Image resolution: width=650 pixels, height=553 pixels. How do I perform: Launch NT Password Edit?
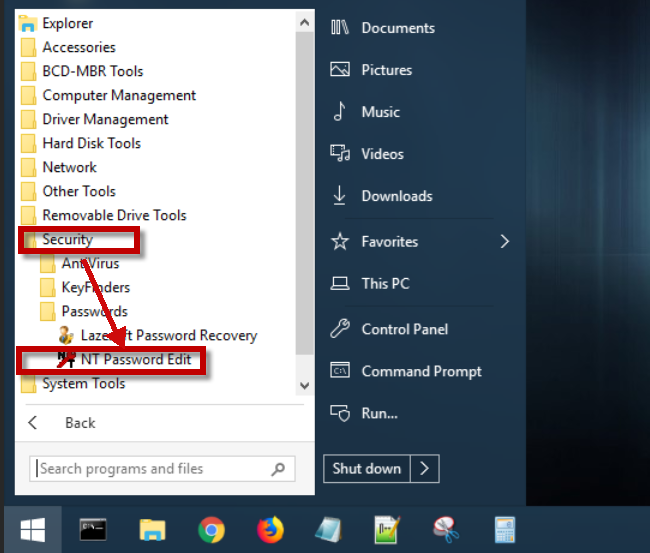coord(124,359)
